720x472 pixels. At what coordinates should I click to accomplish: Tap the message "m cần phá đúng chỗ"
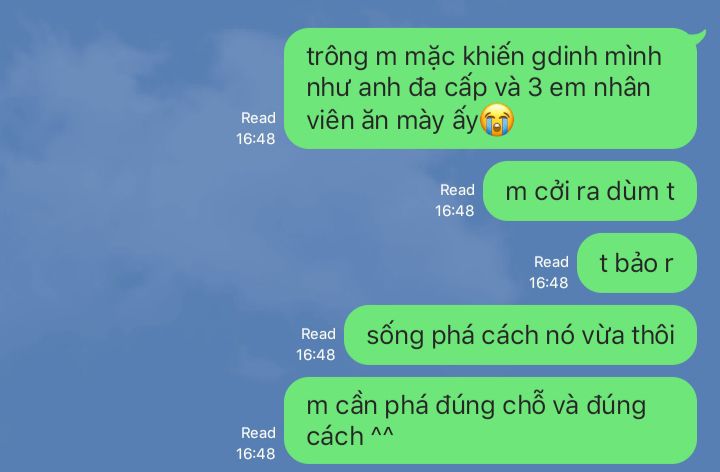(x=490, y=421)
